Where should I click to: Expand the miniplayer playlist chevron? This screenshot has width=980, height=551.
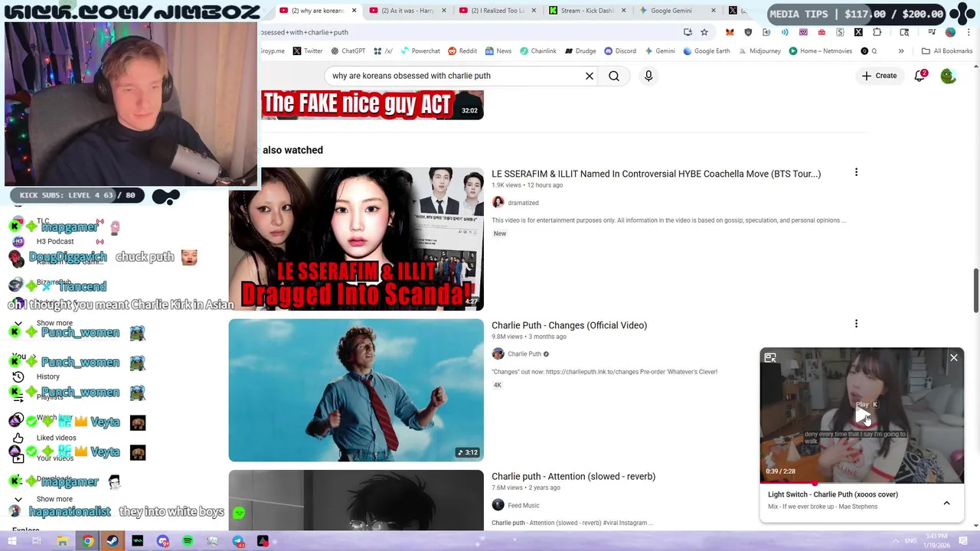tap(946, 504)
